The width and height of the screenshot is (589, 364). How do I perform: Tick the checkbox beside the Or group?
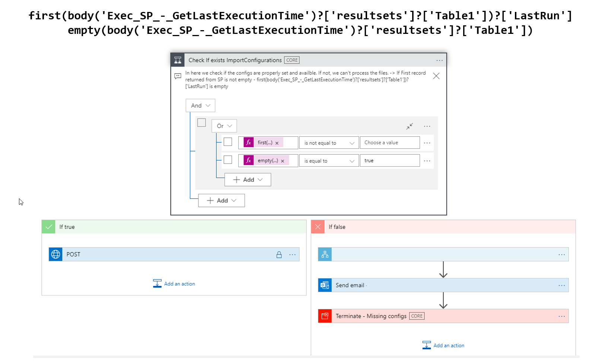201,123
